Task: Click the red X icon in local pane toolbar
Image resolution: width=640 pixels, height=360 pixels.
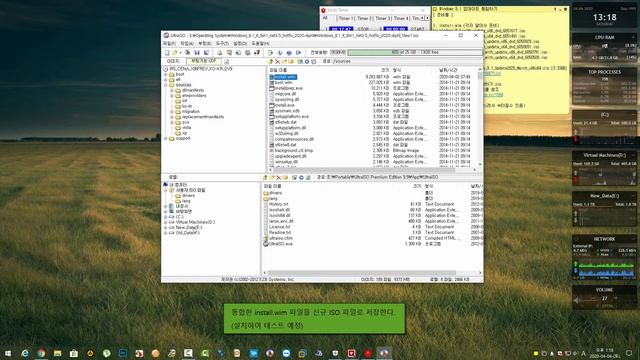Action: pos(278,178)
